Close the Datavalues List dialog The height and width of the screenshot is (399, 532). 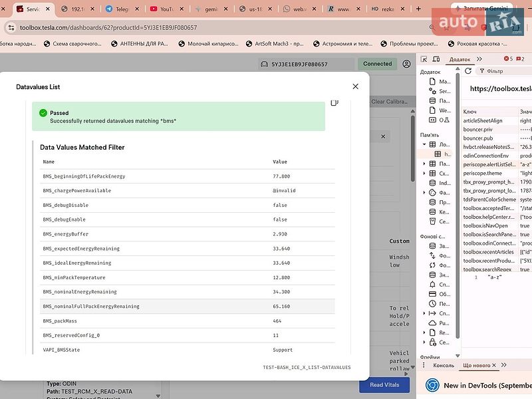point(355,86)
